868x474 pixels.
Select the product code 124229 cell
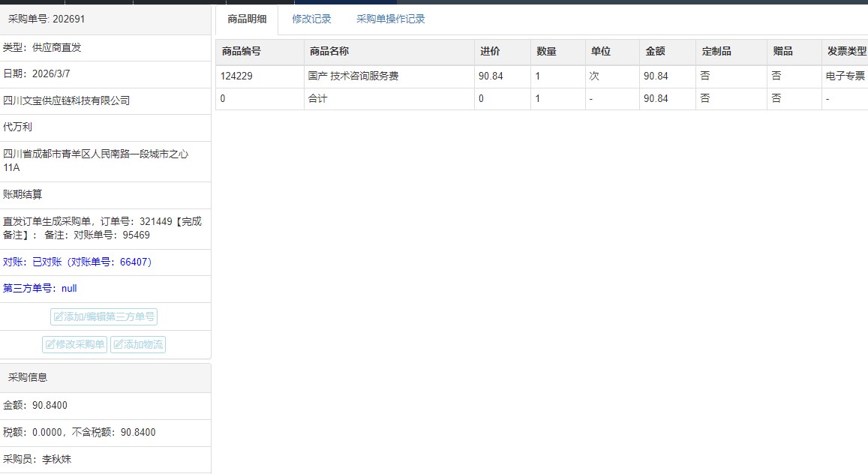pyautogui.click(x=235, y=76)
